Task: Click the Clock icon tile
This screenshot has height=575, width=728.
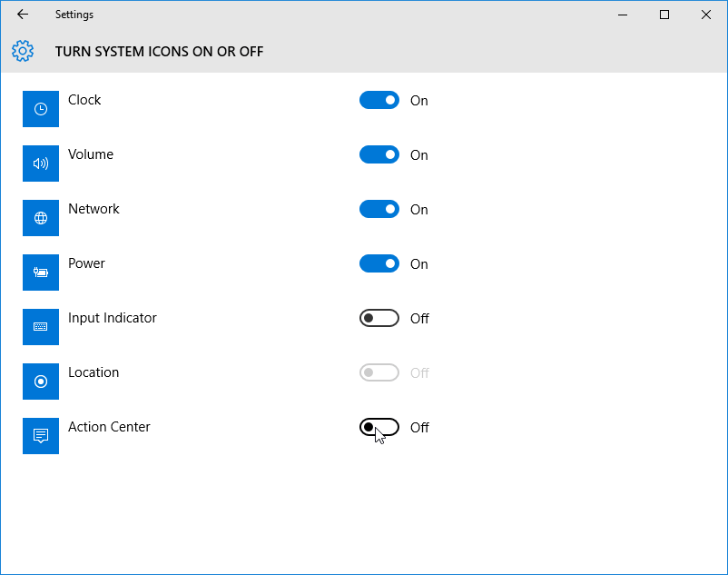Action: (x=41, y=109)
